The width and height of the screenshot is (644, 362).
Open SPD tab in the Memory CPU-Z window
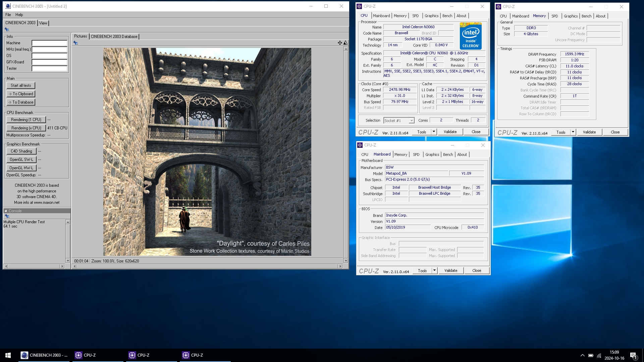point(555,16)
